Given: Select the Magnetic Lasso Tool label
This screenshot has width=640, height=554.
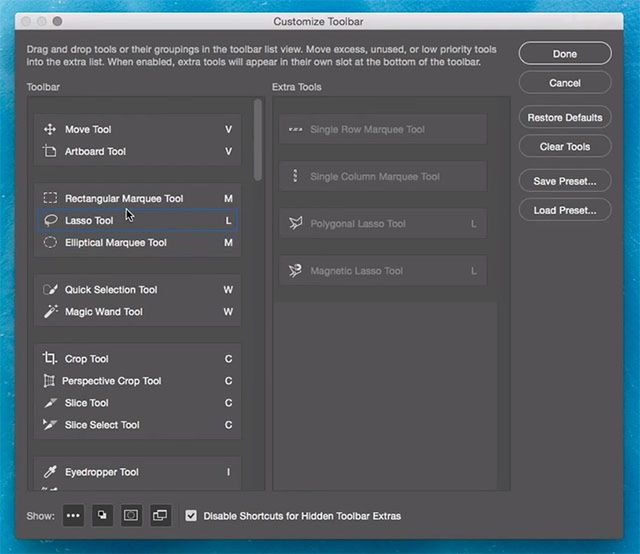Looking at the screenshot, I should [x=356, y=271].
